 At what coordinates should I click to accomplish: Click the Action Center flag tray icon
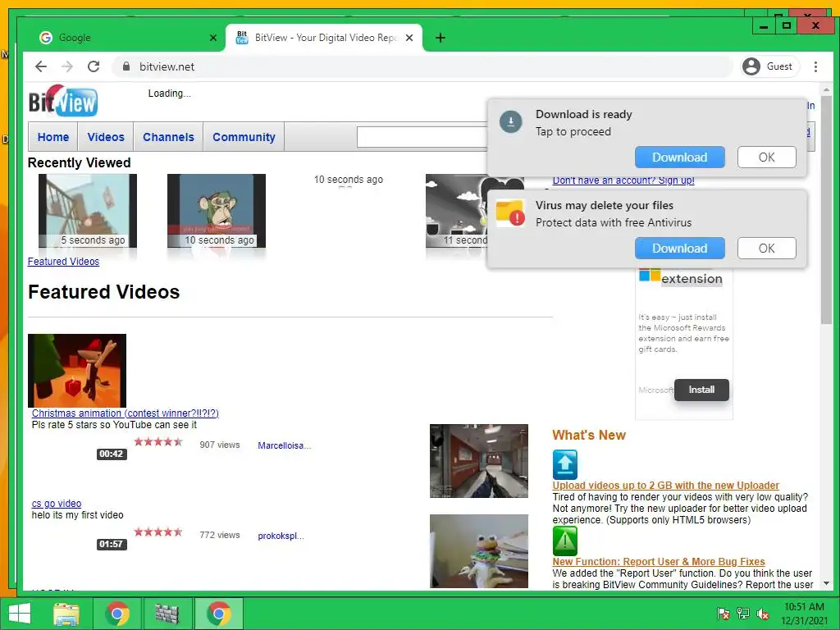click(x=724, y=614)
